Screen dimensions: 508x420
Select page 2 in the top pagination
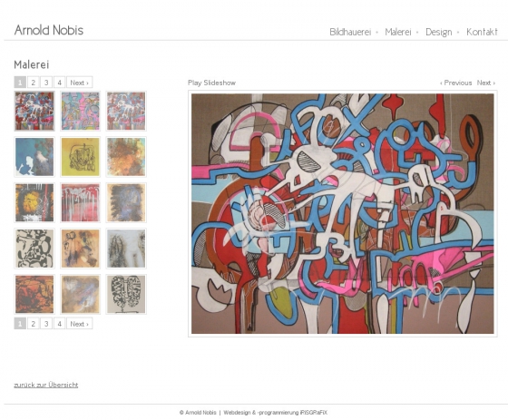(33, 83)
